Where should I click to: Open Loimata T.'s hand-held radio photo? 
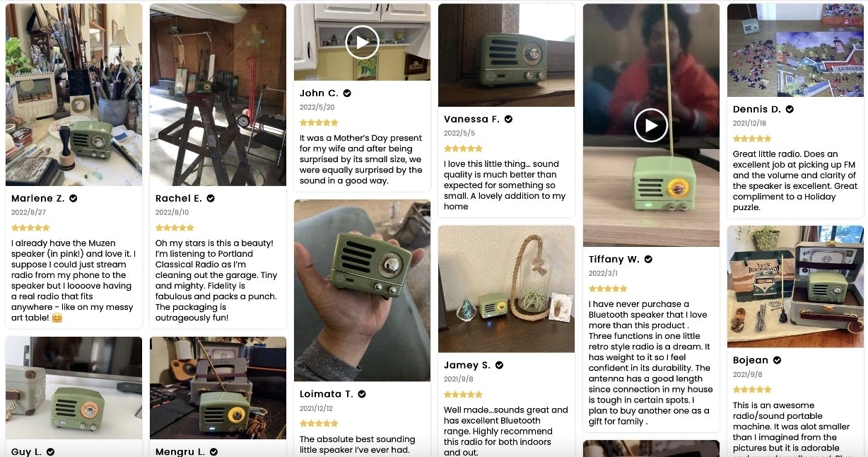(362, 291)
